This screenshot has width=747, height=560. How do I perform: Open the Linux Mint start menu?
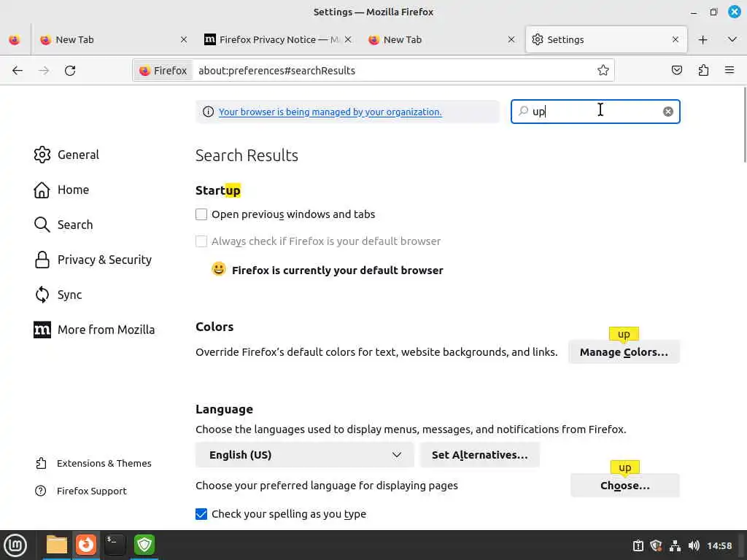pyautogui.click(x=15, y=545)
